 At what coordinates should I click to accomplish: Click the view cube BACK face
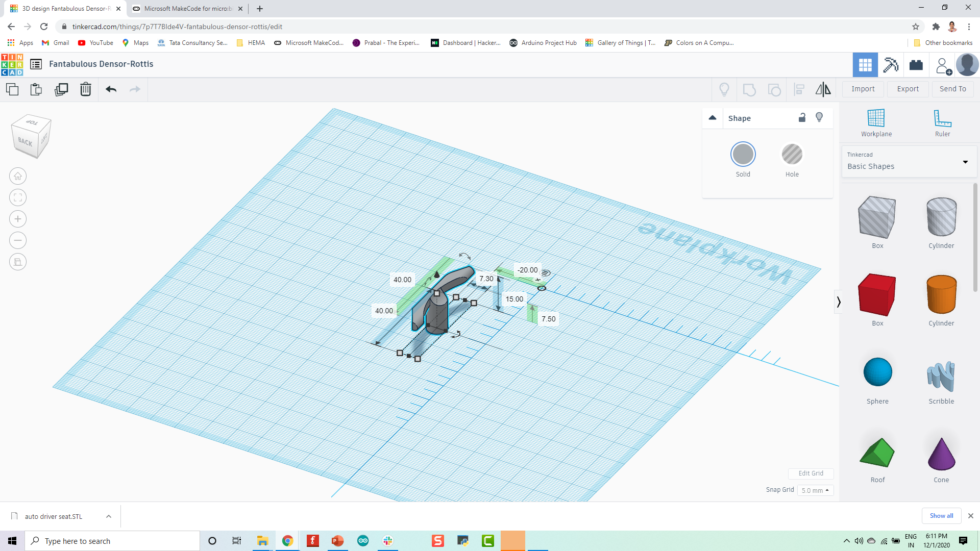point(26,142)
